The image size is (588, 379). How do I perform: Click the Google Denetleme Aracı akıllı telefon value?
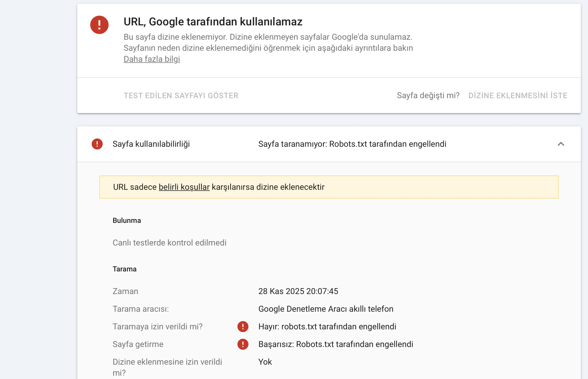(x=325, y=309)
